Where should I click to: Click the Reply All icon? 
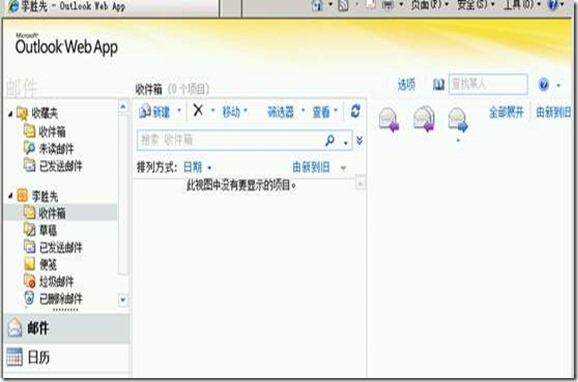click(424, 119)
